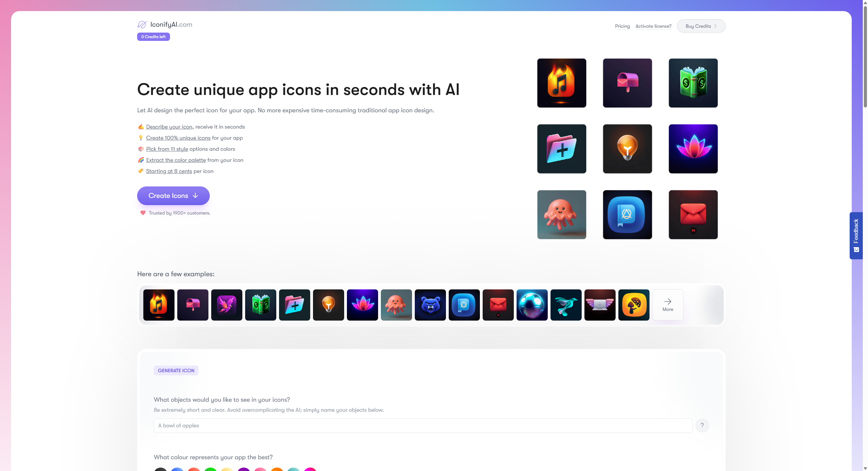Image resolution: width=868 pixels, height=471 pixels.
Task: Click the Buy Credits button
Action: (x=701, y=26)
